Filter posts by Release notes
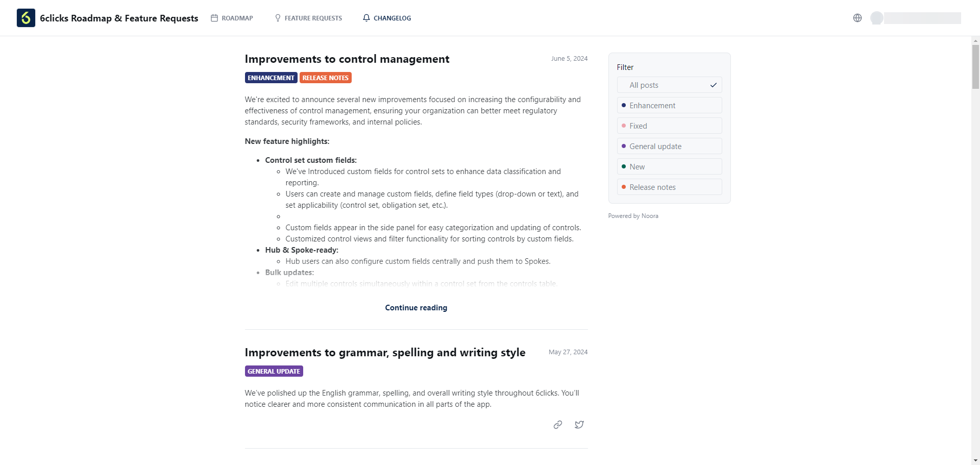Viewport: 980px width, 465px height. pos(669,187)
